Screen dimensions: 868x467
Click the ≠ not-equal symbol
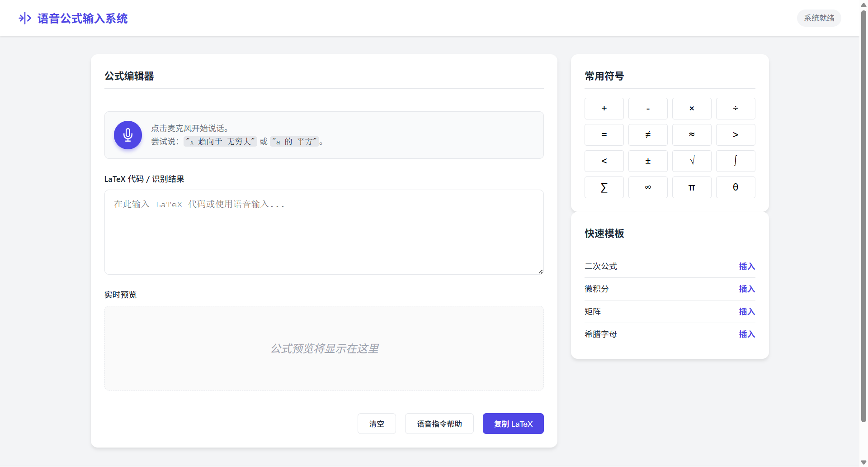click(648, 134)
